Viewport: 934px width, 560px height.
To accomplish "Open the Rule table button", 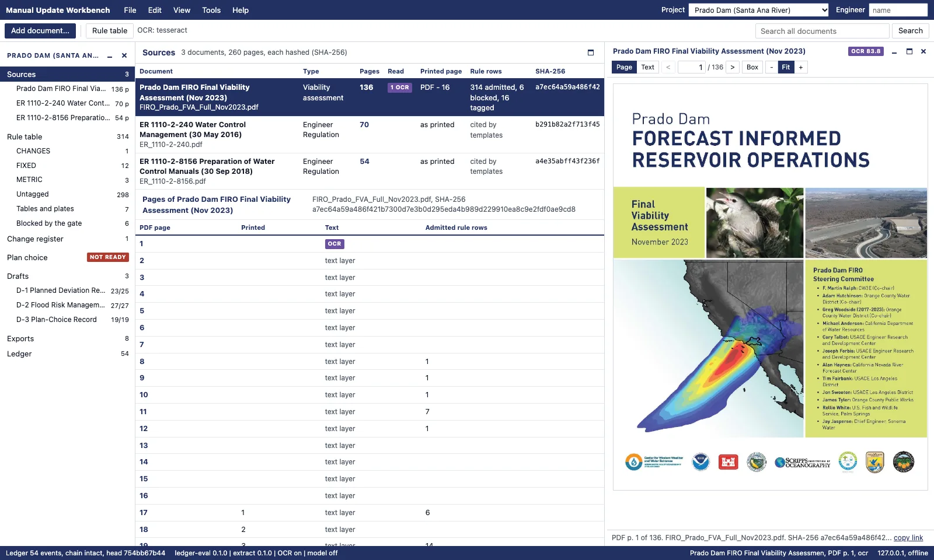I will click(x=110, y=31).
